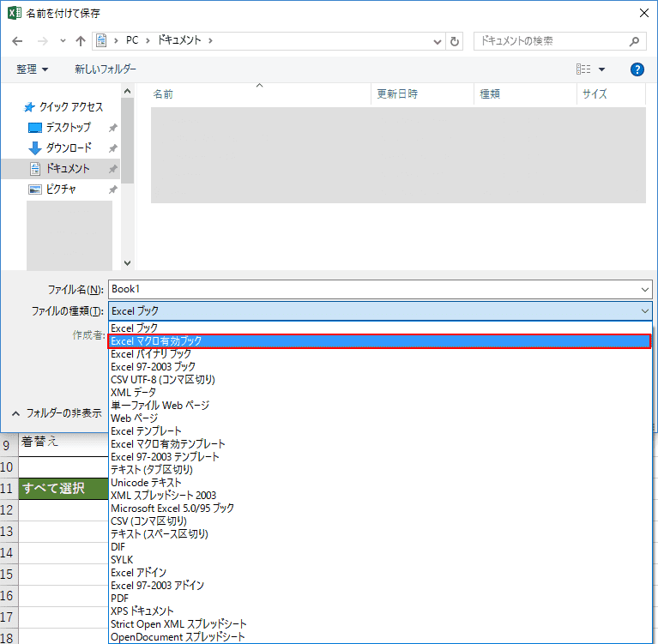Open view options dropdown arrow

coord(601,69)
